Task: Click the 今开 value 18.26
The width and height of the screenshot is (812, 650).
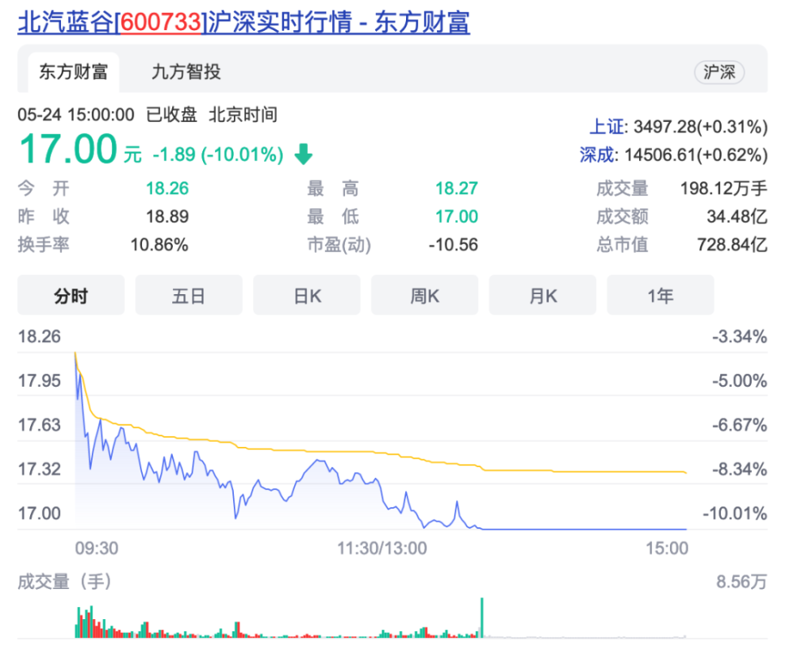Action: [167, 188]
